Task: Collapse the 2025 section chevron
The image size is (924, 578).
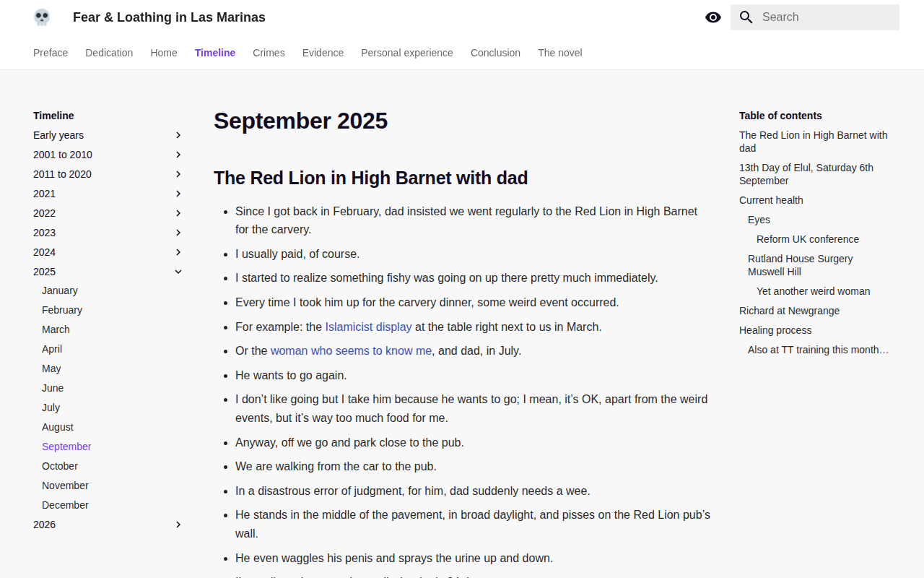Action: coord(178,272)
